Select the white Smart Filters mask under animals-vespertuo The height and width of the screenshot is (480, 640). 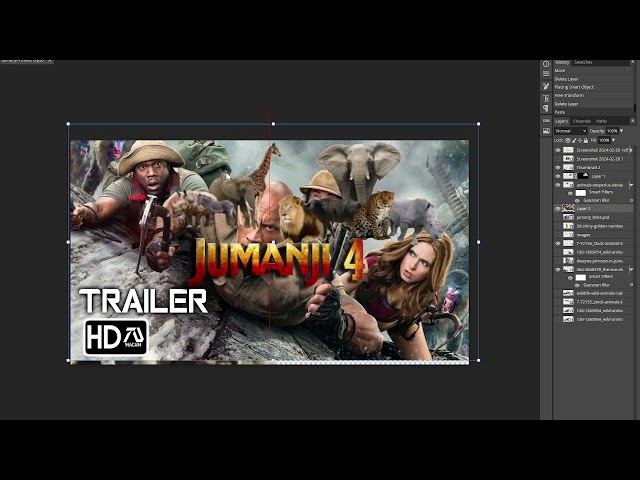(580, 193)
